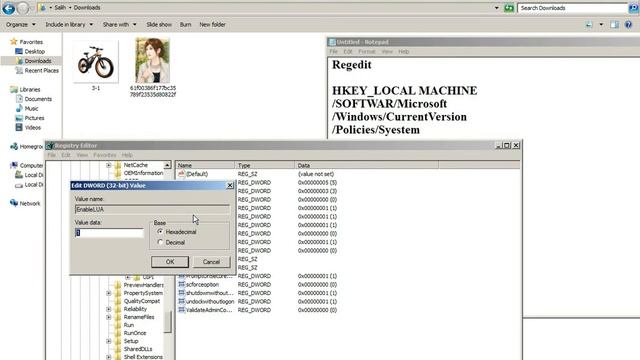Click the Back navigation arrow in Explorer
640x360 pixels.
click(x=9, y=7)
